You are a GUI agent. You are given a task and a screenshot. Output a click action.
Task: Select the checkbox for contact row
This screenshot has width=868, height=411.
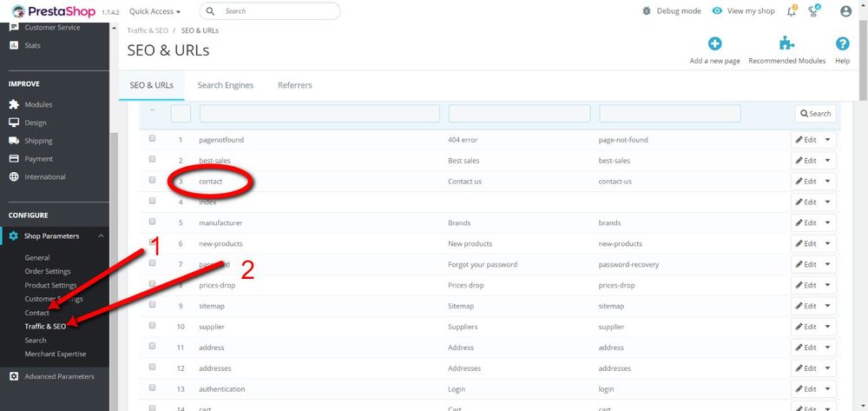(152, 180)
